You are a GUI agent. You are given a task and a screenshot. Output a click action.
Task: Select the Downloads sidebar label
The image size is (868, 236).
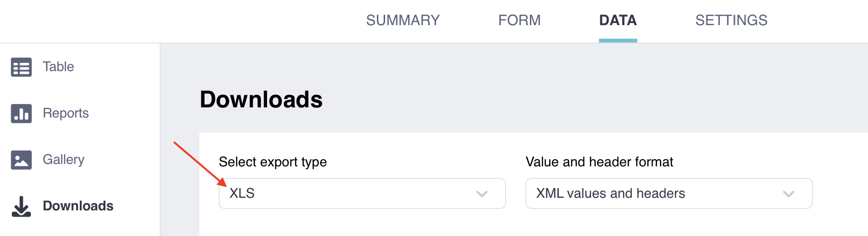(x=78, y=206)
